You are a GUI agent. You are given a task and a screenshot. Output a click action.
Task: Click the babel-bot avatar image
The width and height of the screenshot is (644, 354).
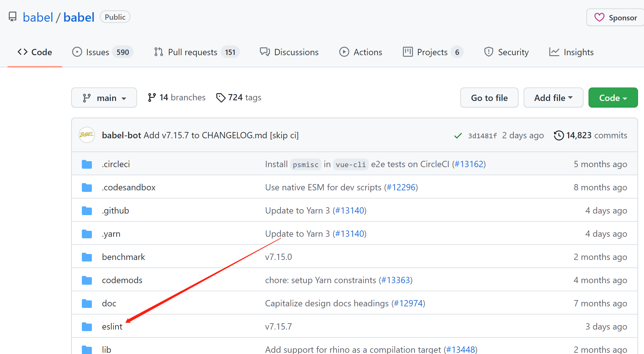[x=87, y=135]
